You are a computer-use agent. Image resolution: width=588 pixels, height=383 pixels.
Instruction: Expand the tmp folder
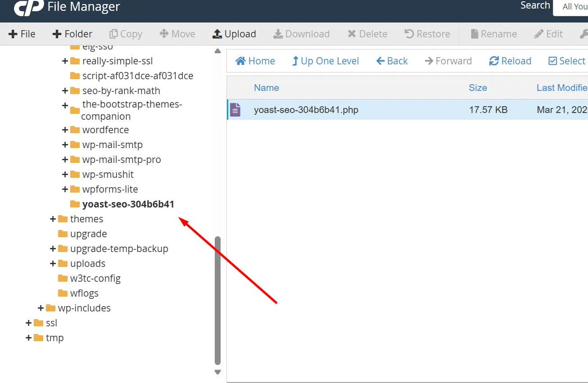point(28,338)
